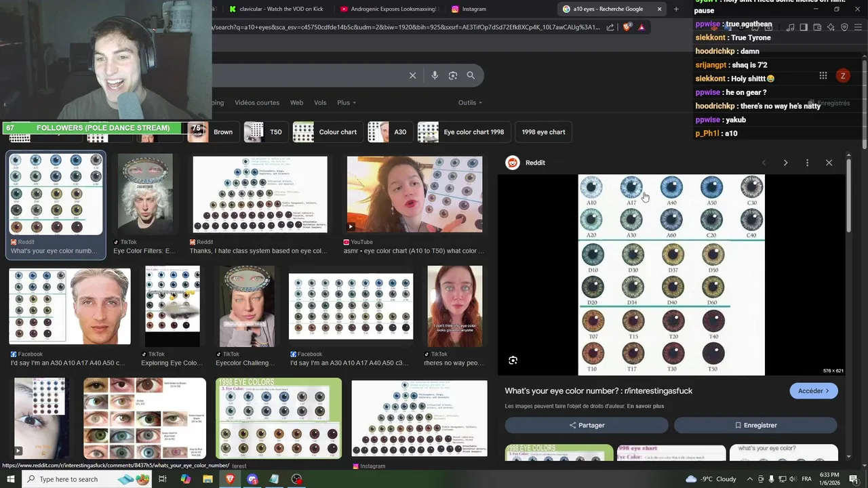Show previous image in preview panel
868x488 pixels.
764,163
